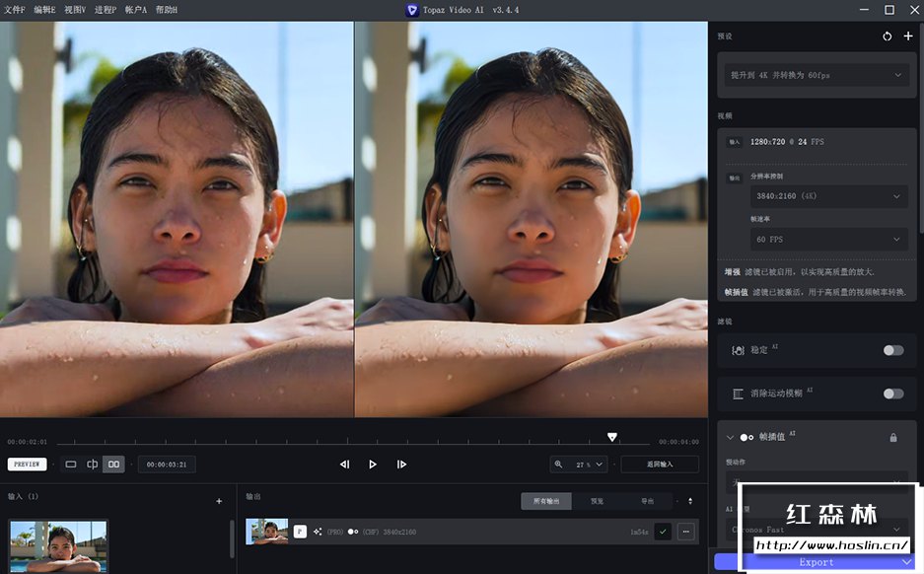
Task: Click the green checkmark on output row
Action: (x=663, y=532)
